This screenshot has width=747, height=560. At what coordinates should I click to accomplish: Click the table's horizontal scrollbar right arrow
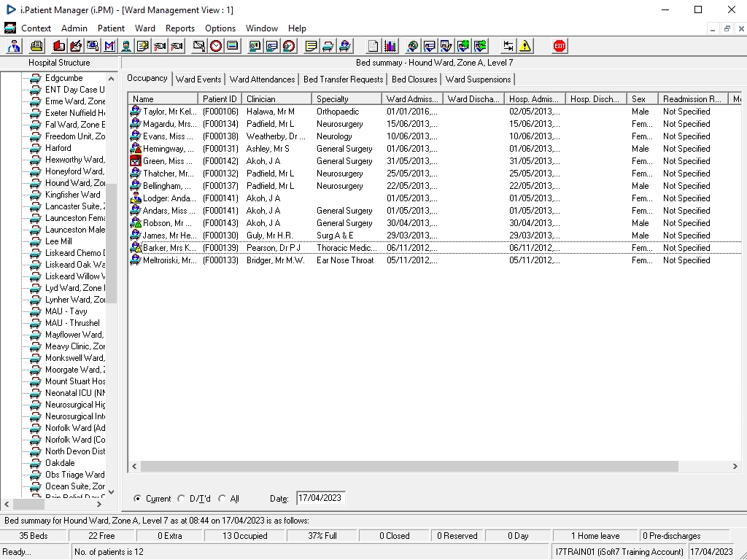[735, 466]
